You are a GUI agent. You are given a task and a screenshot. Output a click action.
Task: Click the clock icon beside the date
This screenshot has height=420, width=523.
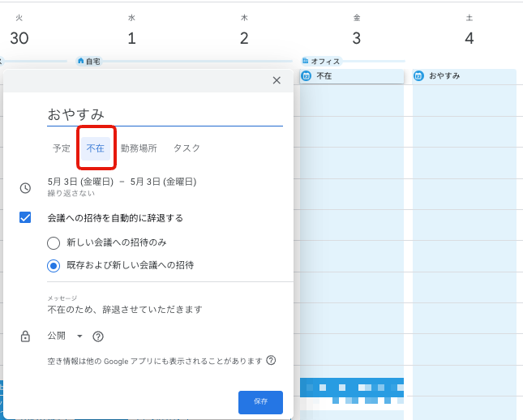(x=25, y=187)
